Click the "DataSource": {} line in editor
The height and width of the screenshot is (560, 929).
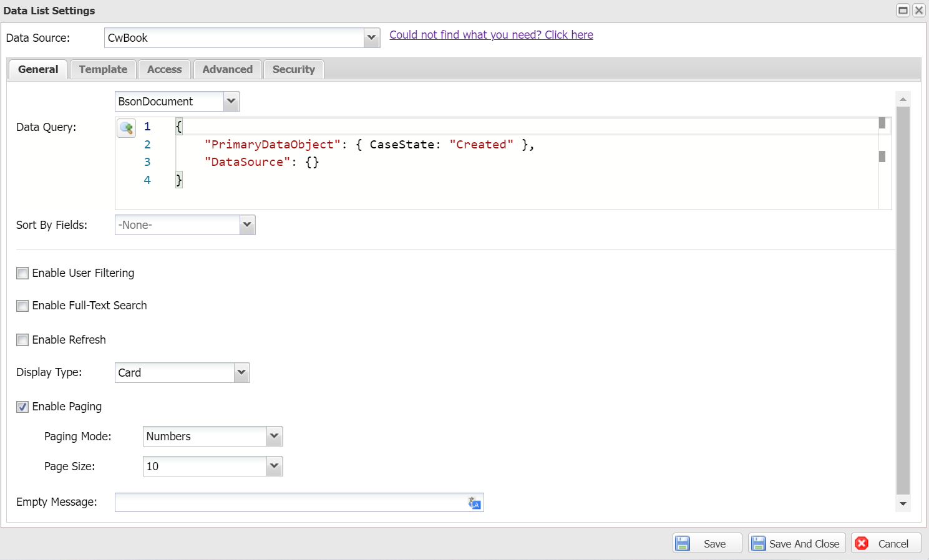pos(262,162)
